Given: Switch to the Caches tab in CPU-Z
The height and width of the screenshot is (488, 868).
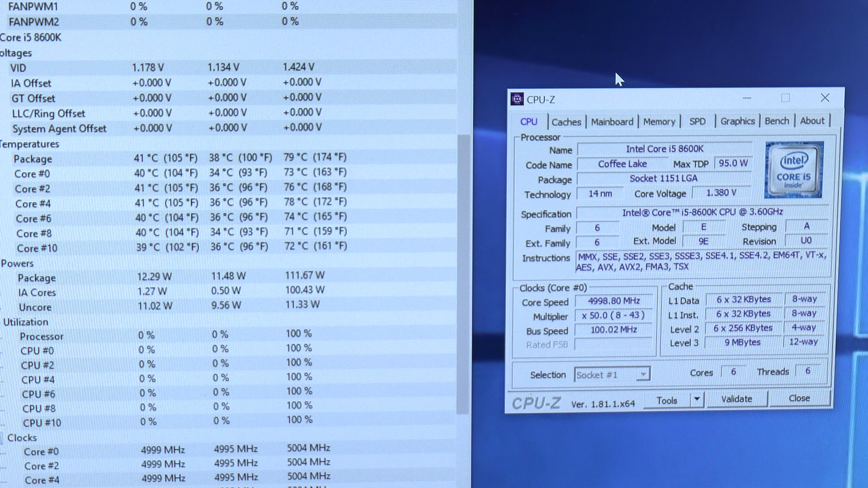Looking at the screenshot, I should (x=566, y=122).
